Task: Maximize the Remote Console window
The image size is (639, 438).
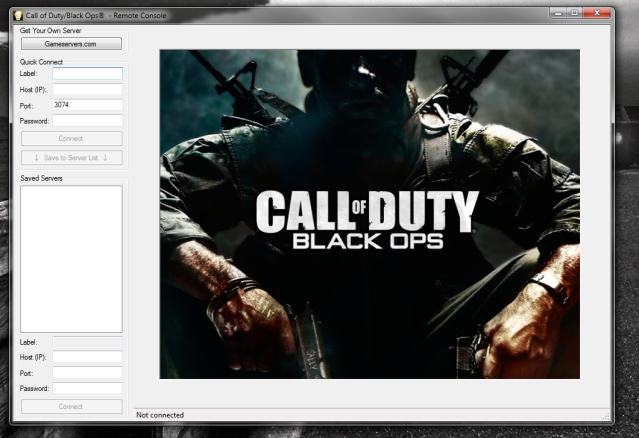Action: click(x=575, y=14)
